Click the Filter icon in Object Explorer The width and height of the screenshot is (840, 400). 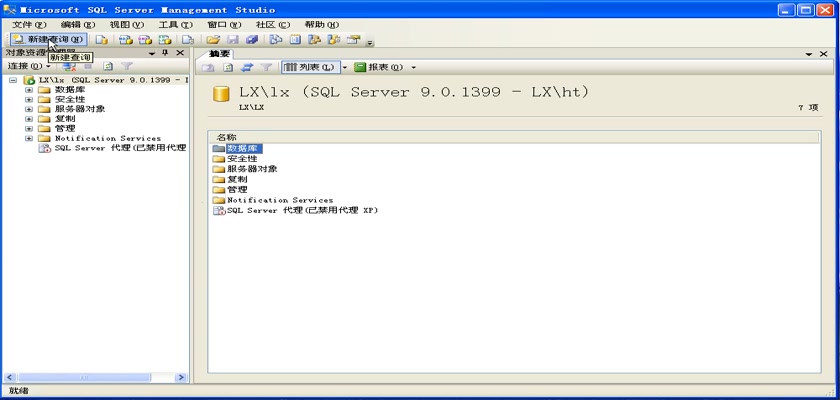[126, 66]
